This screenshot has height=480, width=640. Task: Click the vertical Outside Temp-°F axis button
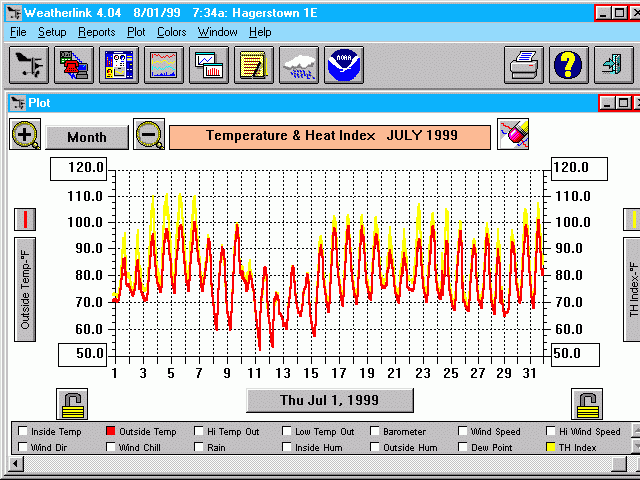(25, 289)
